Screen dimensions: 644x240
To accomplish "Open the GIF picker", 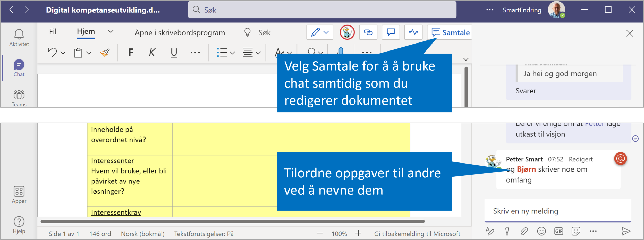I will pos(558,231).
